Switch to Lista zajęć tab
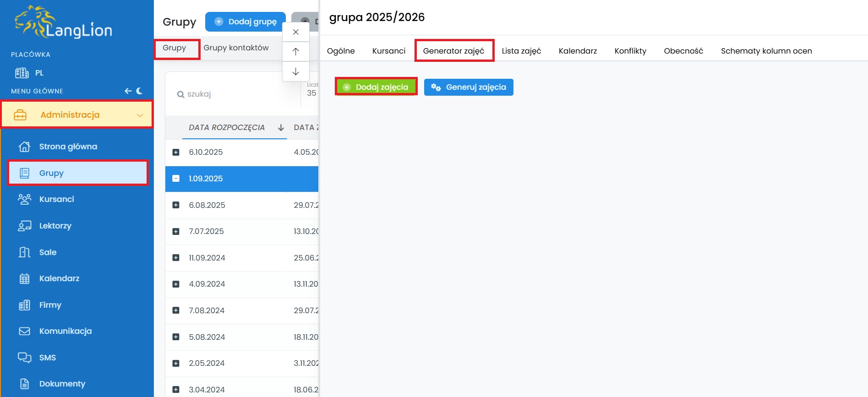This screenshot has width=868, height=397. point(521,51)
